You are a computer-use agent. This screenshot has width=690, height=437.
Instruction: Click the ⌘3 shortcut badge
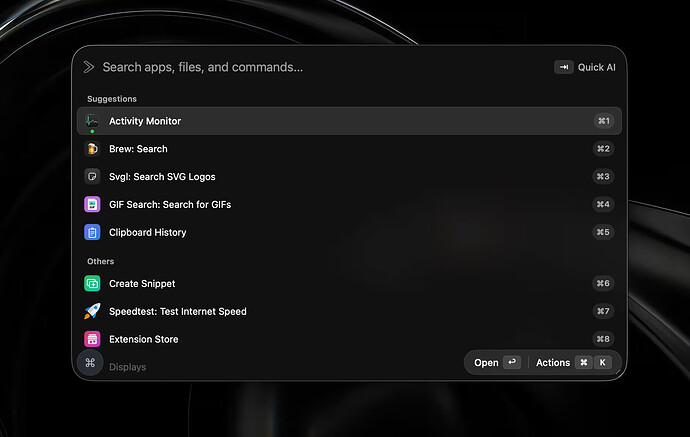(603, 176)
